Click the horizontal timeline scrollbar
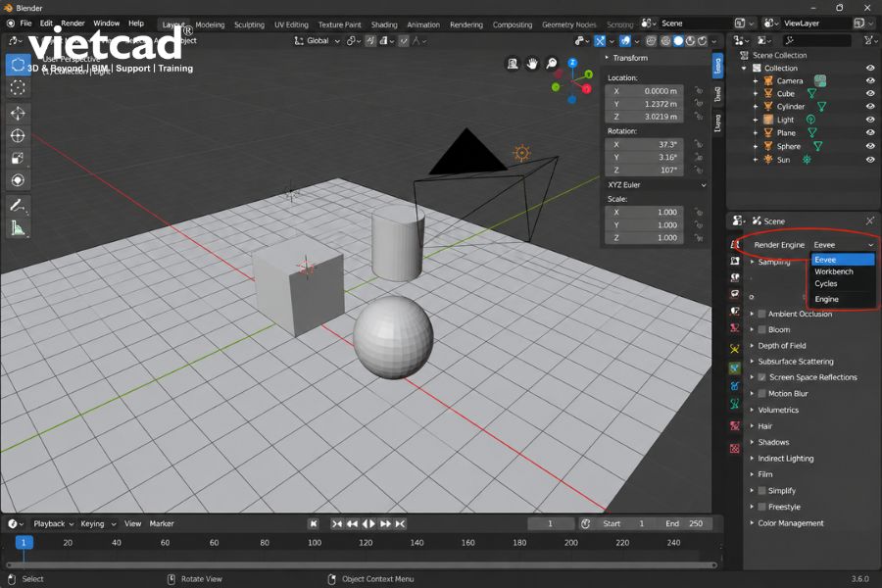This screenshot has width=882, height=588. tap(362, 564)
